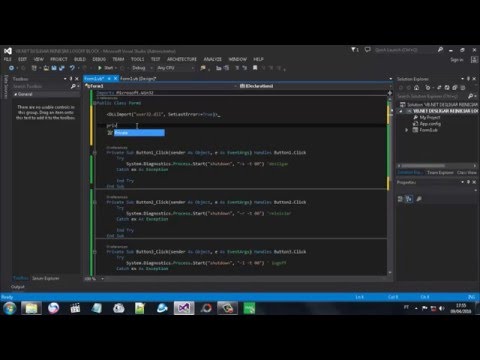Open the ARCHITECTURE menu

click(x=182, y=59)
